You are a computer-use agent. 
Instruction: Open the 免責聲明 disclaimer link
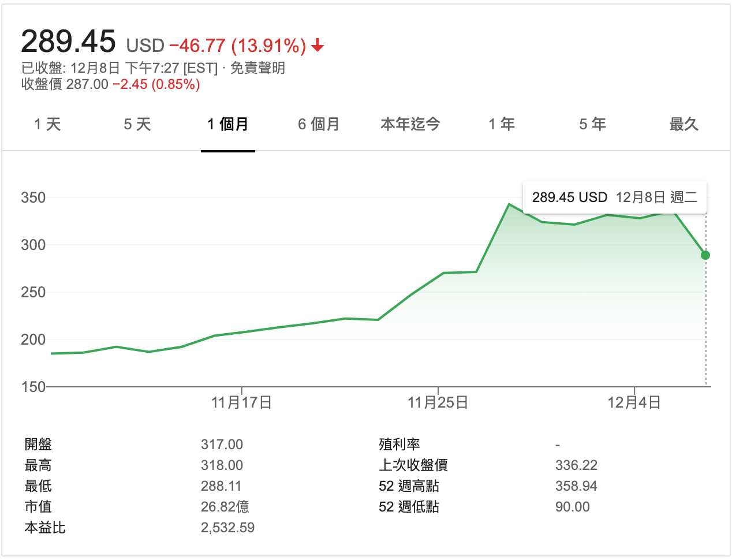pos(257,68)
